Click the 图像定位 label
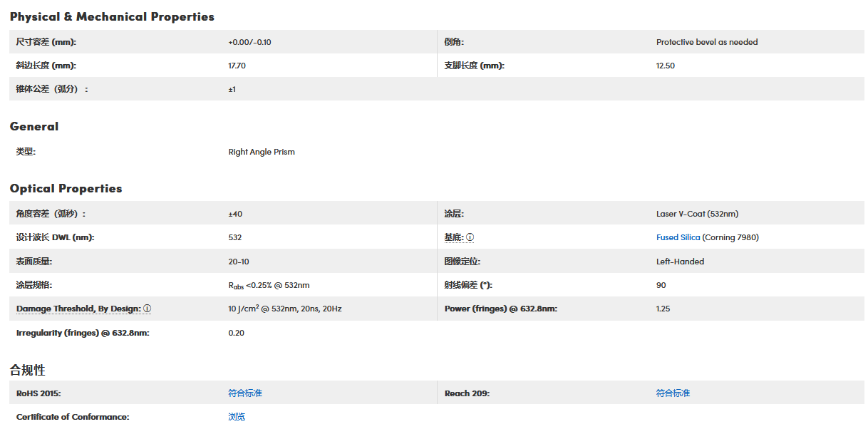Screen dimensions: 868x434 click(463, 262)
